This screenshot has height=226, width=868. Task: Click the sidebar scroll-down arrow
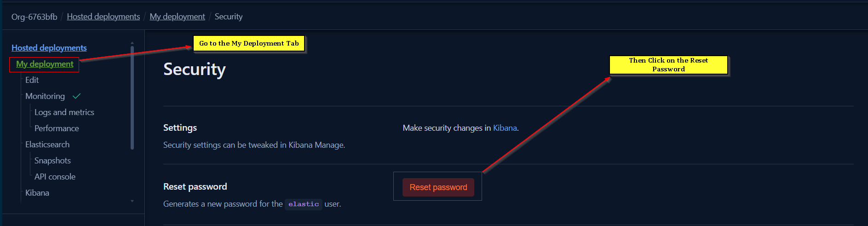pyautogui.click(x=132, y=201)
